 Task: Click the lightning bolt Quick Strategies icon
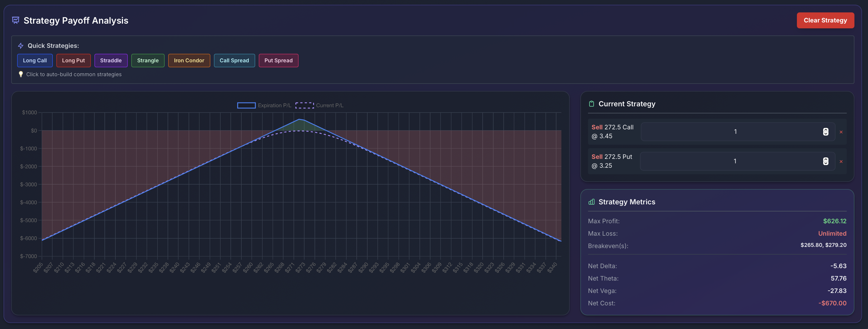click(21, 45)
